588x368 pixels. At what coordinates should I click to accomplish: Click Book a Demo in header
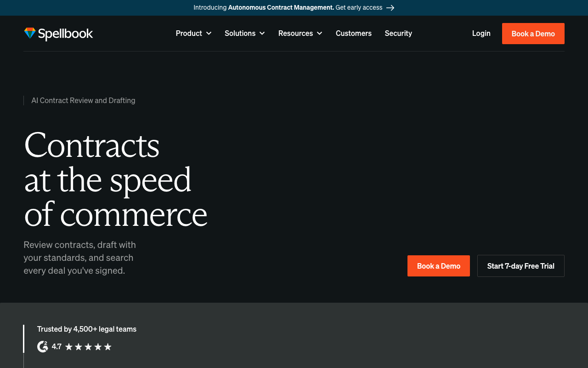[x=533, y=34]
